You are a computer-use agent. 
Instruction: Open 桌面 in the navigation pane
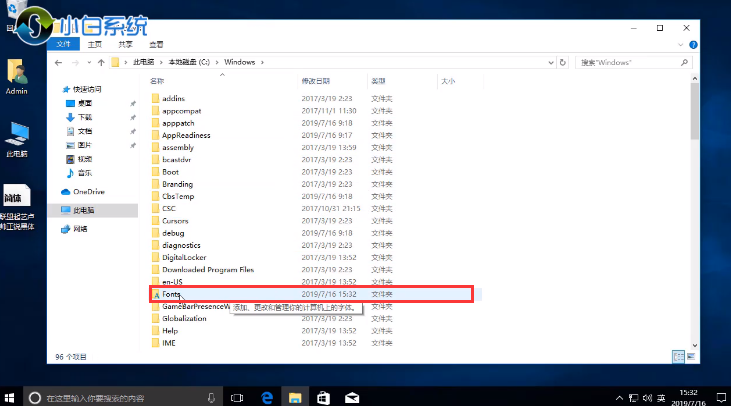coord(85,103)
